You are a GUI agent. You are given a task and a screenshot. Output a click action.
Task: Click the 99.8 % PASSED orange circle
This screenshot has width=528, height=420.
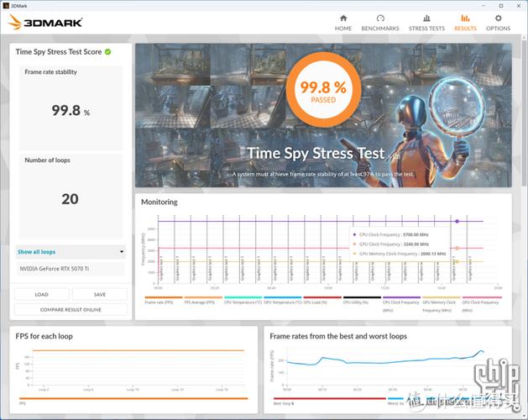point(324,89)
